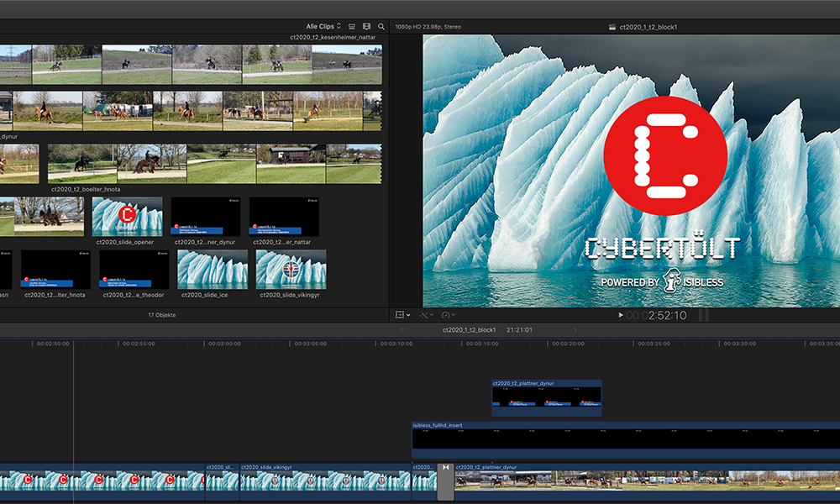
Task: Select connected clip ct2020_t2_plattner_dynur above insert
Action: tap(547, 398)
